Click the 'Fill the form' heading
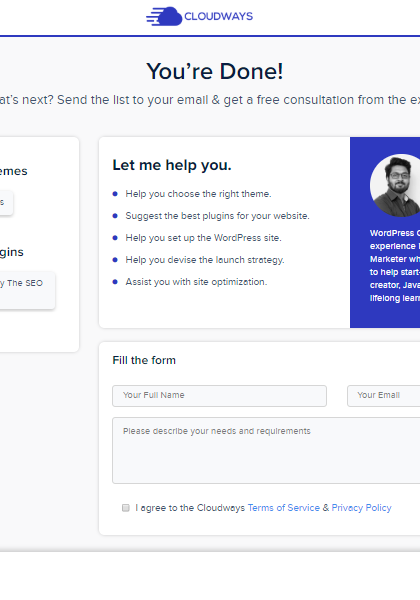420x600 pixels. click(x=144, y=360)
